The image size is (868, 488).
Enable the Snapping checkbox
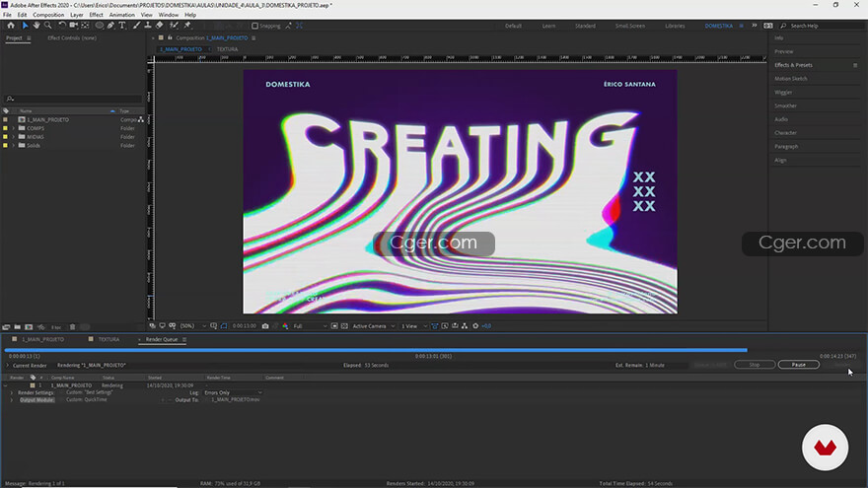pos(255,26)
